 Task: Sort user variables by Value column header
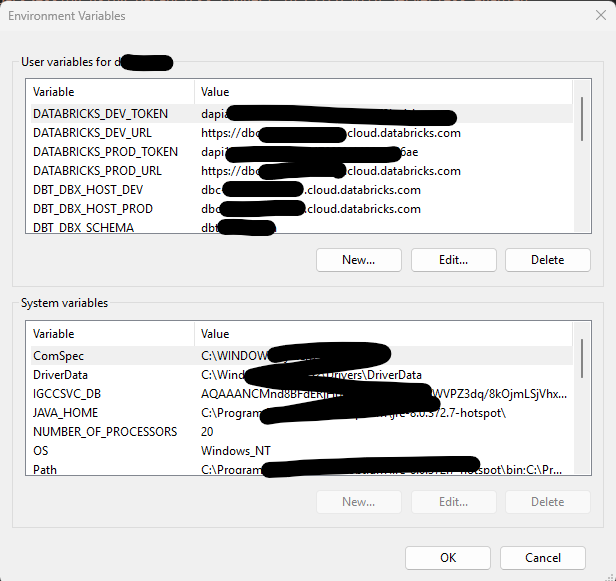coord(383,92)
